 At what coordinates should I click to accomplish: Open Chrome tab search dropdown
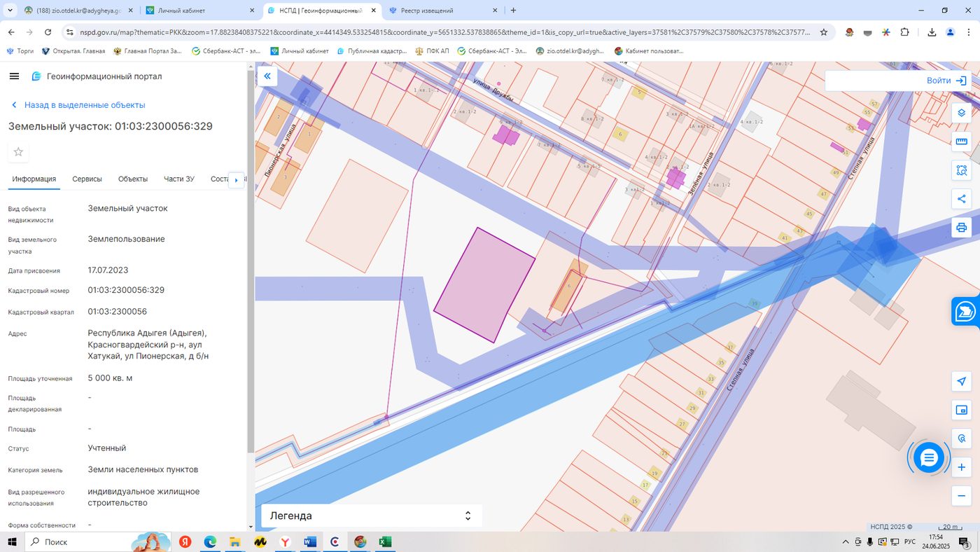tap(10, 11)
